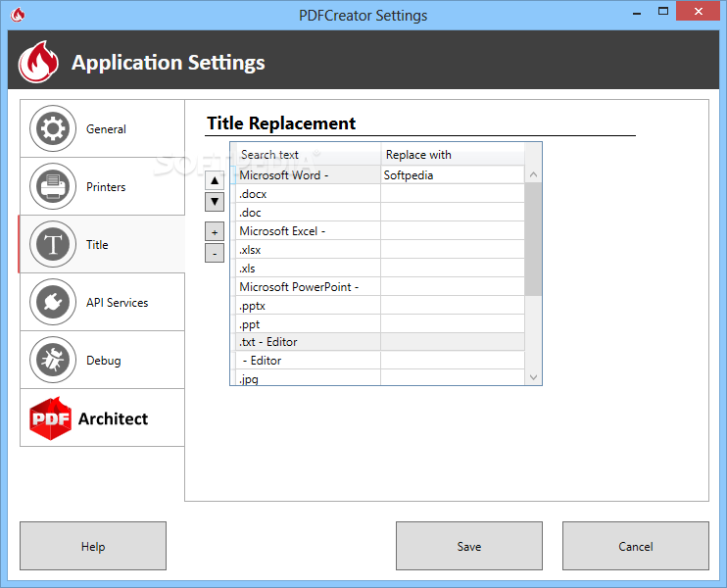Select the 'Microsoft Excel -' row
Image resolution: width=727 pixels, height=588 pixels.
380,230
